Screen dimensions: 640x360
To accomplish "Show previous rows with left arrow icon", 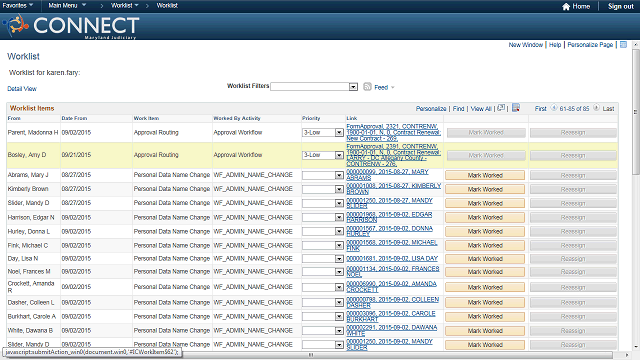I will pyautogui.click(x=554, y=108).
